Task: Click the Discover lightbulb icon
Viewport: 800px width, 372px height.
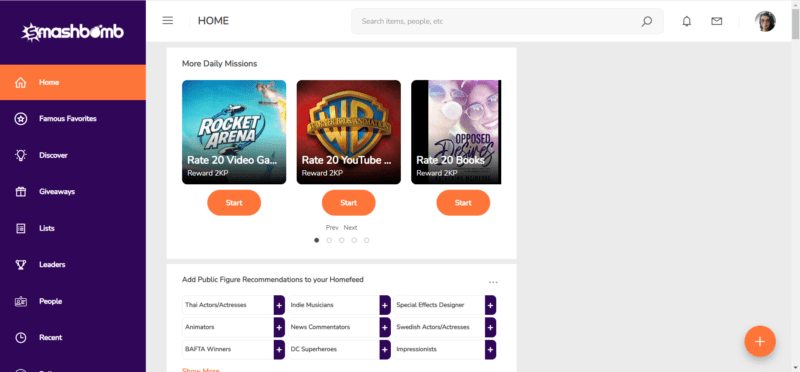Action: point(20,155)
